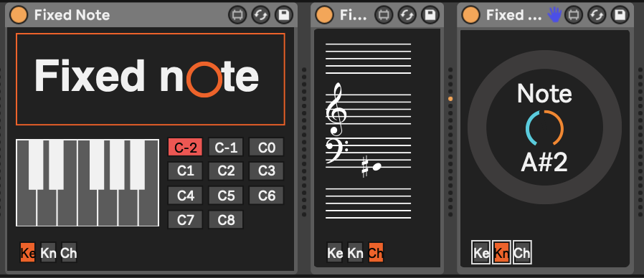The image size is (644, 278).
Task: Click the Ch tab in third device
Action: pos(522,252)
